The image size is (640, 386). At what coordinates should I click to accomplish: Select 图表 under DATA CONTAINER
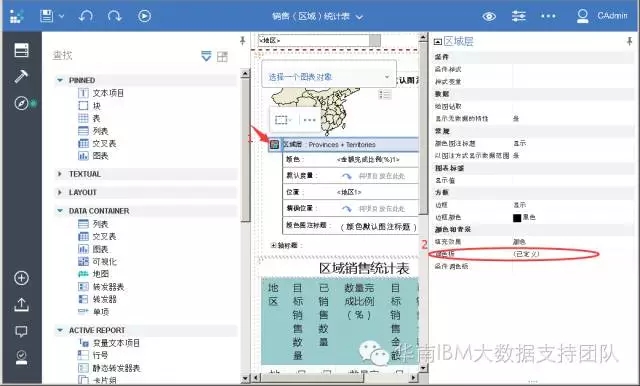click(x=93, y=249)
